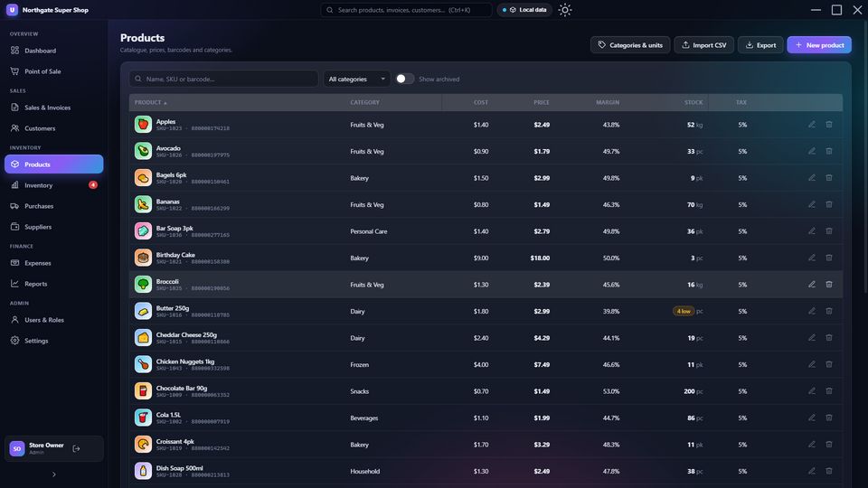The height and width of the screenshot is (488, 868).
Task: Click the Export button
Action: coord(760,45)
